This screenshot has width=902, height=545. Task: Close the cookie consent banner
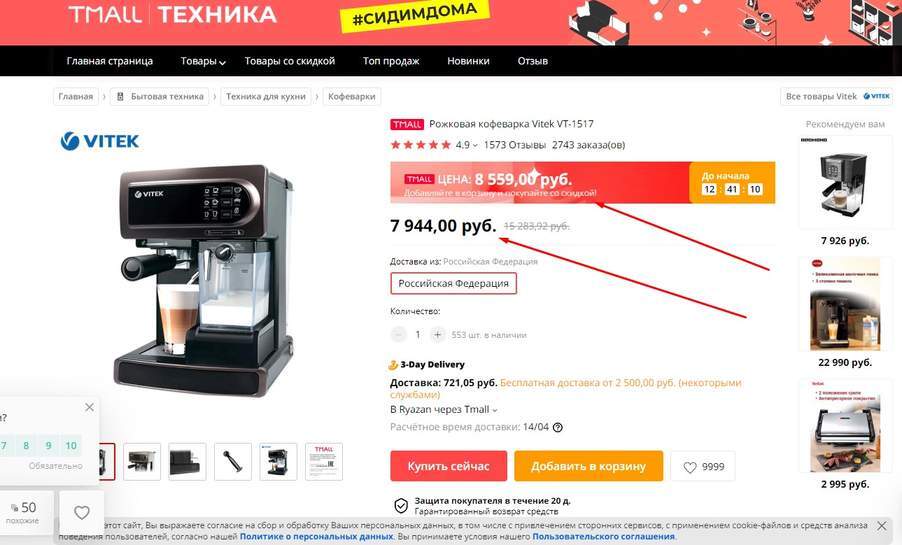tap(882, 525)
